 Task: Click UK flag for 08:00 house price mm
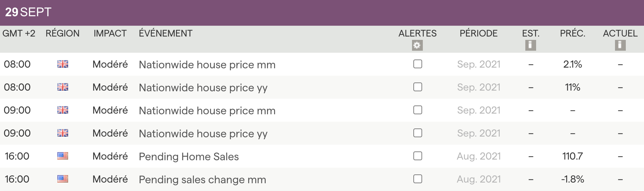[x=63, y=64]
